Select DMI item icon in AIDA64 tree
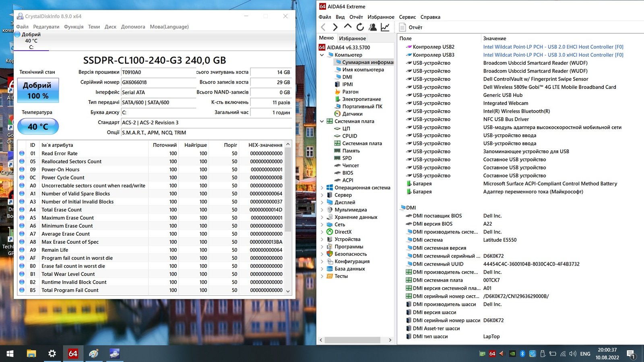Image resolution: width=644 pixels, height=362 pixels. [338, 77]
